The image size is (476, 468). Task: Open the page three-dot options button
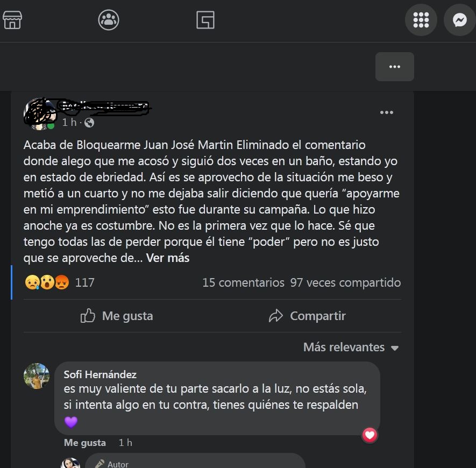click(395, 67)
